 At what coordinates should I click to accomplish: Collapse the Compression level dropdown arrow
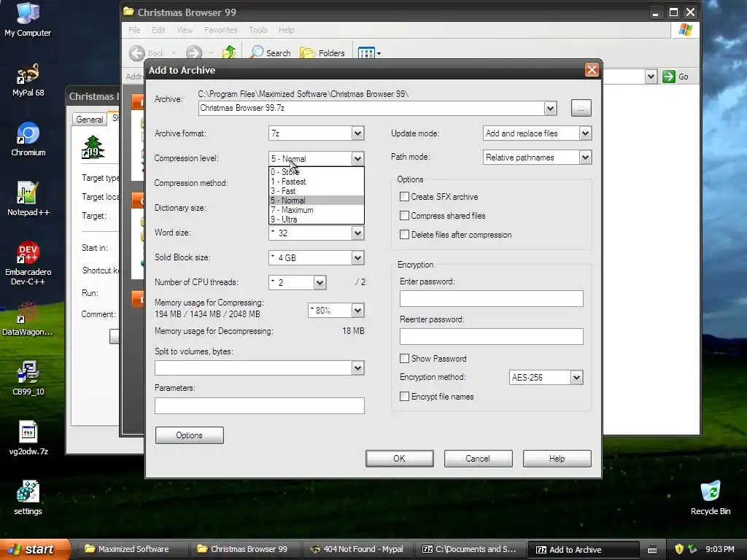click(357, 158)
